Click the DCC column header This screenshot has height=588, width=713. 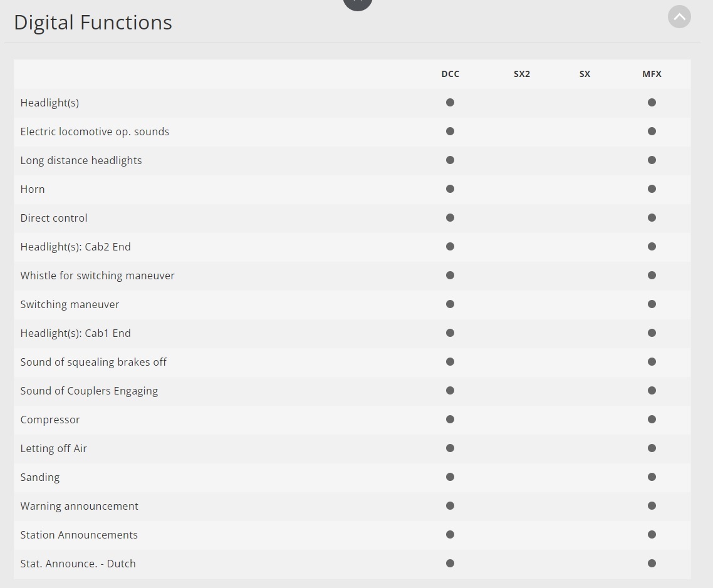click(x=450, y=74)
